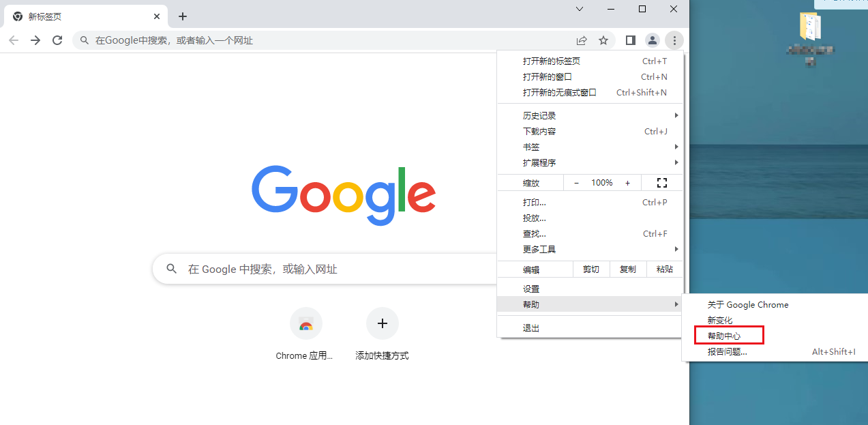868x425 pixels.
Task: Expand the 更多工具 submenu
Action: click(590, 249)
